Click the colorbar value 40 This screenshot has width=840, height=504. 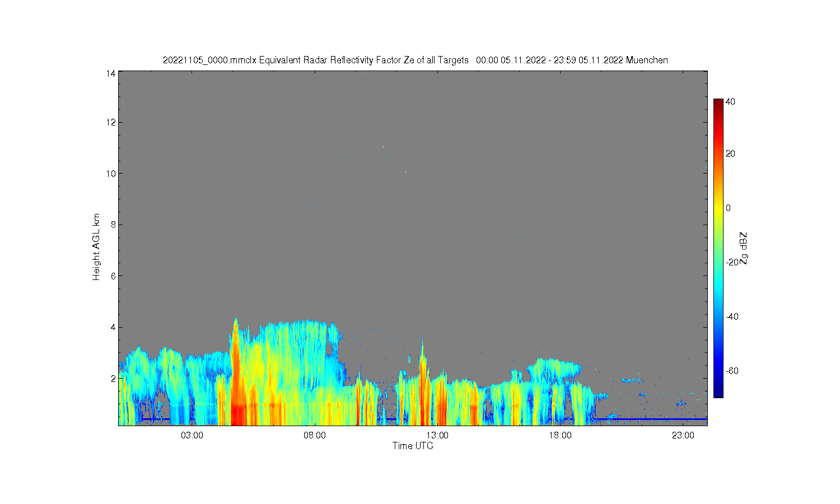click(x=730, y=102)
